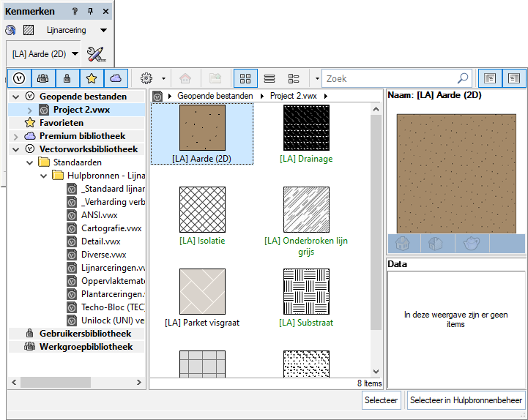528x420 pixels.
Task: Select ANSI.vwx in the library tree
Action: coord(100,215)
